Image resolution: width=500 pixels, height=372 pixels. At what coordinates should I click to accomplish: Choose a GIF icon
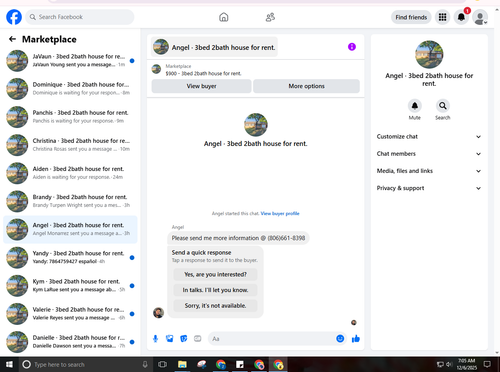198,339
